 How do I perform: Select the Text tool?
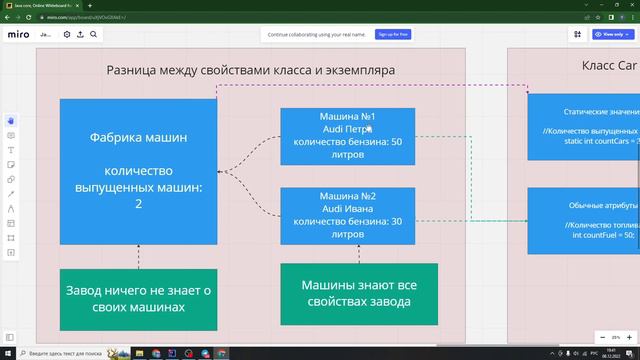(11, 150)
